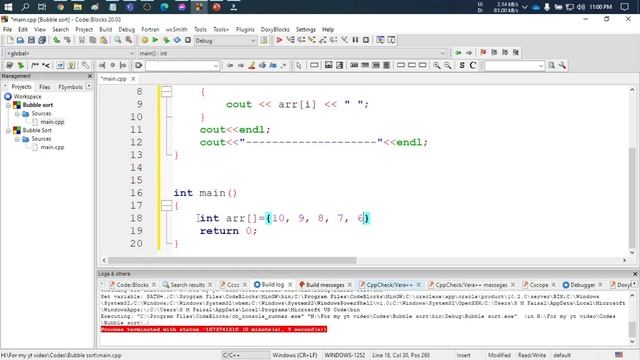Click Build and run icon
The image size is (640, 360).
pyautogui.click(x=166, y=40)
